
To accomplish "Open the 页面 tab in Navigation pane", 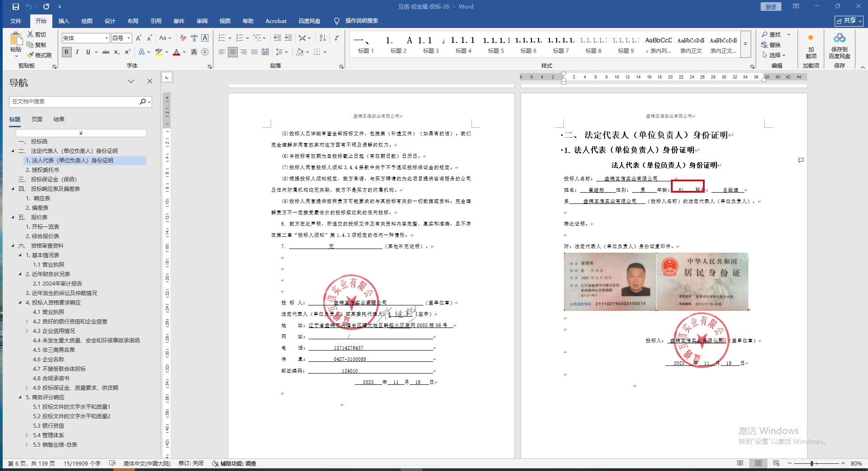I will pos(37,120).
